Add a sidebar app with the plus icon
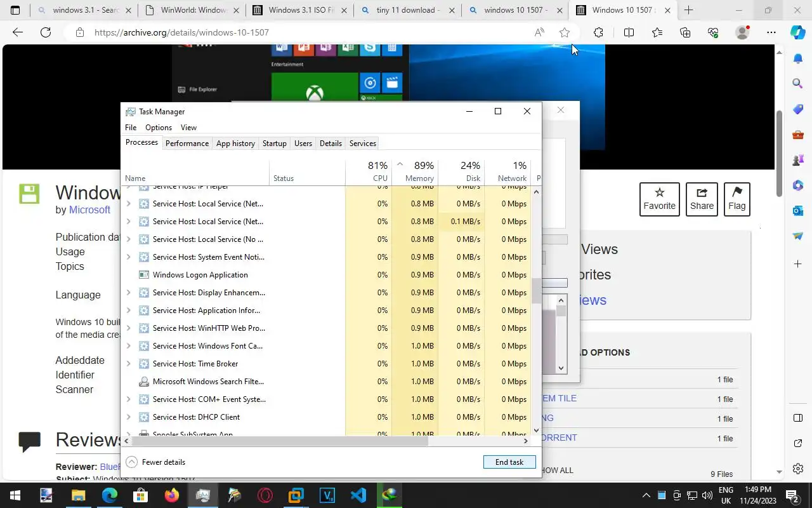This screenshot has height=508, width=812. 798,264
